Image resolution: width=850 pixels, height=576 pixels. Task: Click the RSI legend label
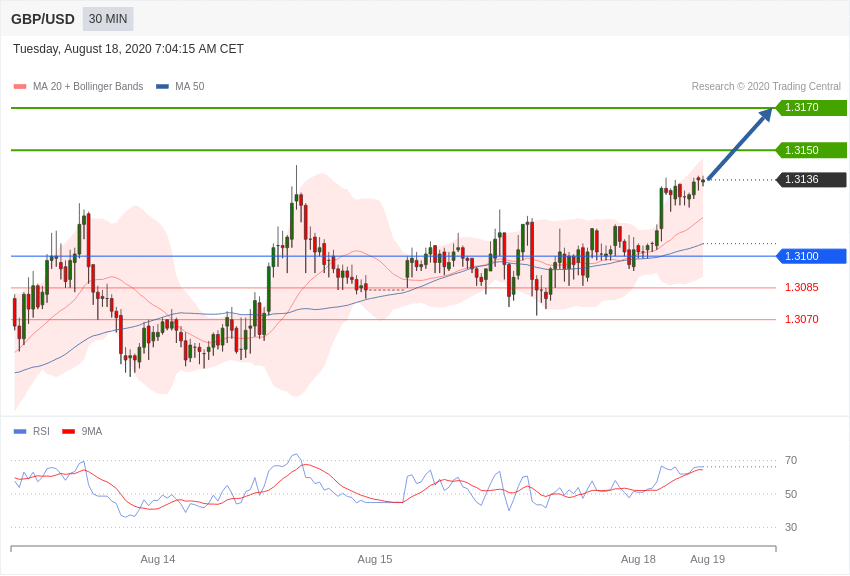(41, 431)
